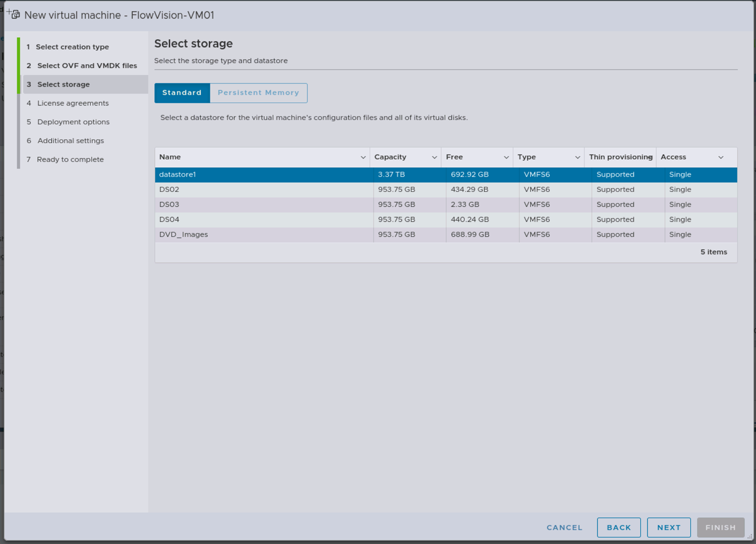The width and height of the screenshot is (756, 544).
Task: Open the Name column filter chevron
Action: 363,158
